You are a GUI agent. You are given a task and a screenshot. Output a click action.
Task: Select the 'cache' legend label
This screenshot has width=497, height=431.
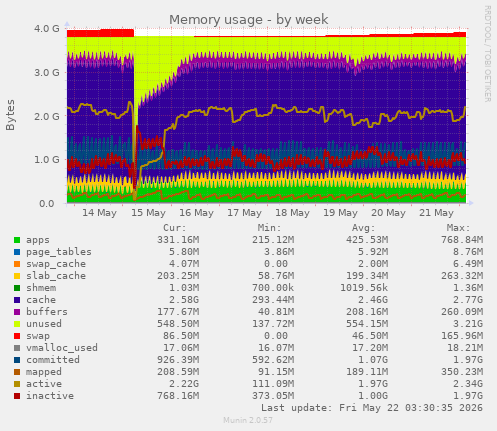41,300
